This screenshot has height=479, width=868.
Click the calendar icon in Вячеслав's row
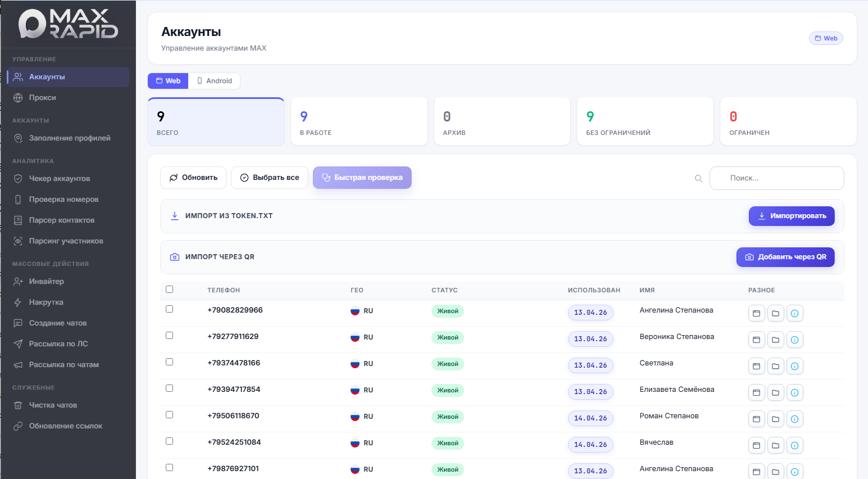tap(756, 445)
